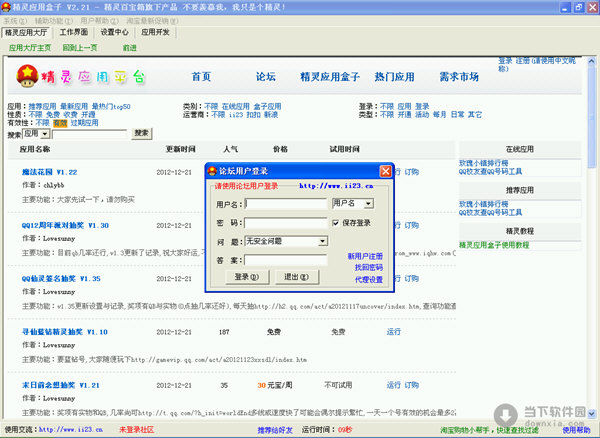
Task: Click the 前进 navigation link
Action: tap(129, 47)
